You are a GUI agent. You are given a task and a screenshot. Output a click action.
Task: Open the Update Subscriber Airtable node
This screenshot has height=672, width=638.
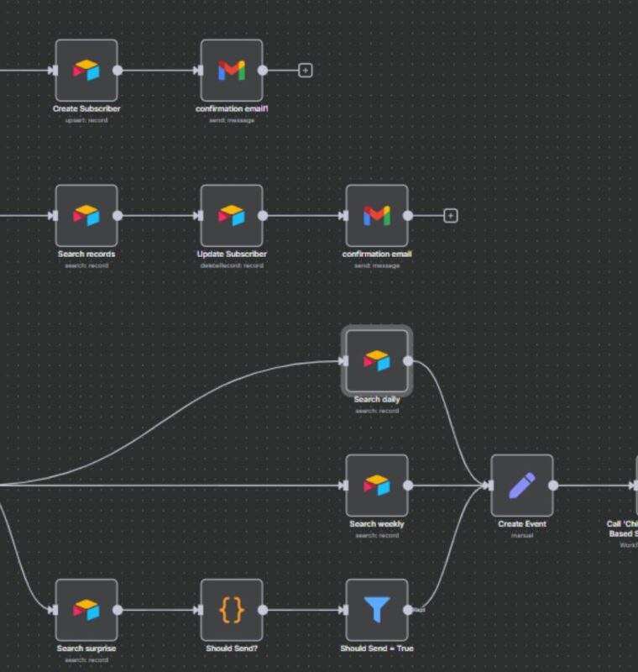232,216
